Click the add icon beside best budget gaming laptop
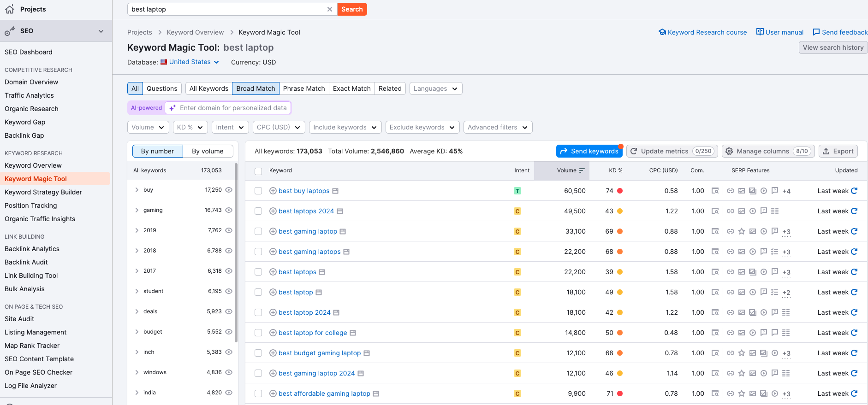The image size is (868, 405). pos(273,353)
